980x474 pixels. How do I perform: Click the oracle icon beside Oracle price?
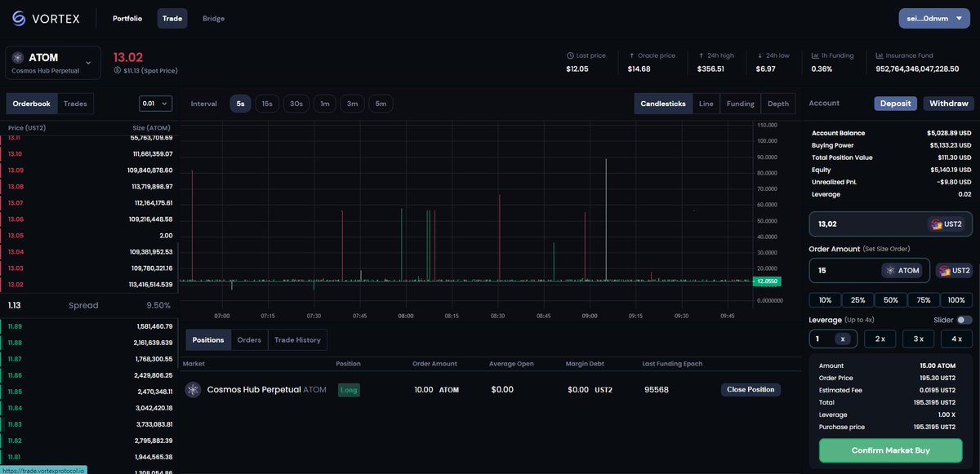pyautogui.click(x=630, y=55)
